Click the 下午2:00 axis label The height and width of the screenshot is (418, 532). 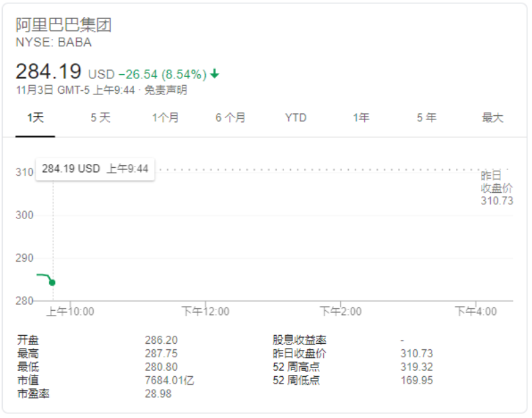(x=341, y=311)
